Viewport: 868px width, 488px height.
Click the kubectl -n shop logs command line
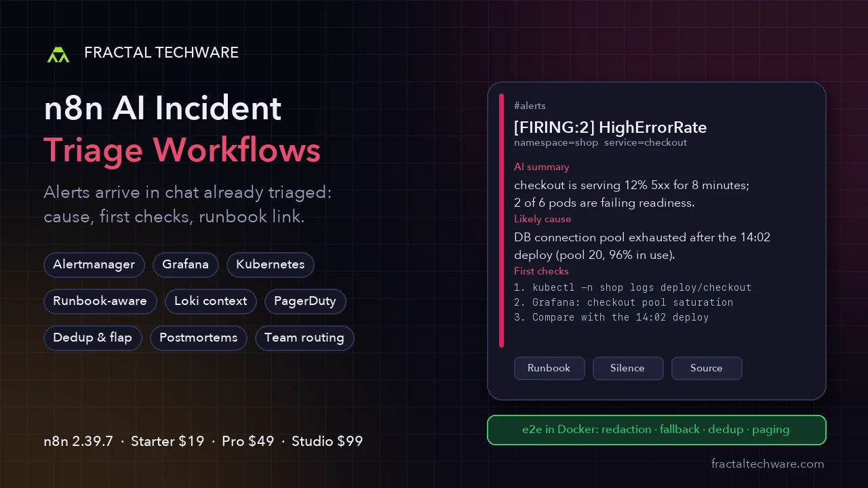tap(633, 287)
